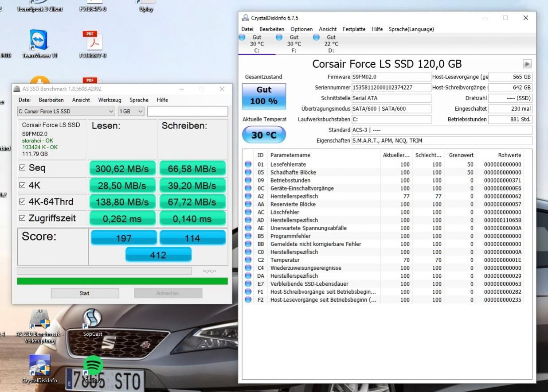
Task: Open TeamViewer 11 desktop shortcut
Action: pyautogui.click(x=39, y=43)
